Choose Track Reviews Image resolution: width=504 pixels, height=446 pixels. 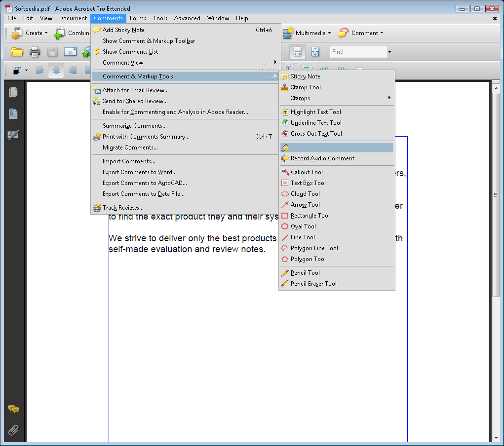(x=185, y=208)
